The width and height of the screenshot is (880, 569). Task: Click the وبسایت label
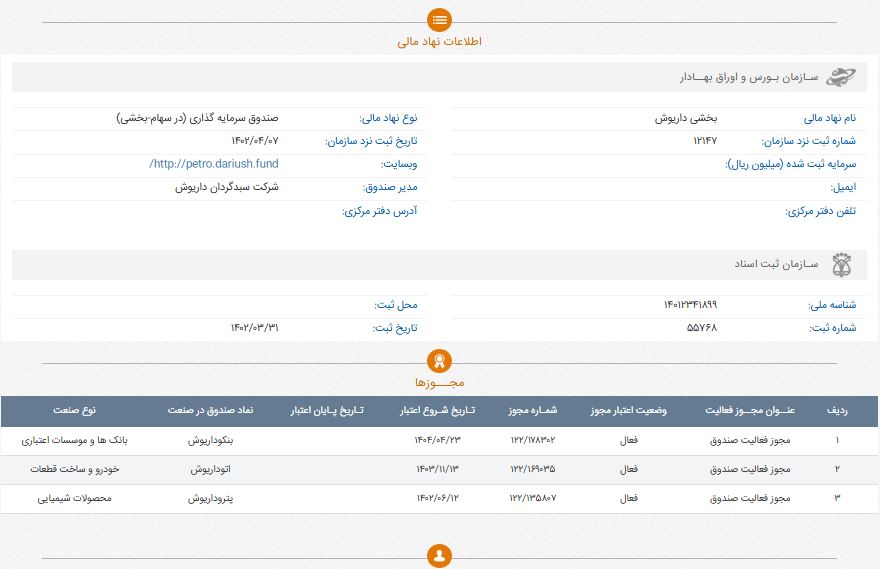[399, 164]
